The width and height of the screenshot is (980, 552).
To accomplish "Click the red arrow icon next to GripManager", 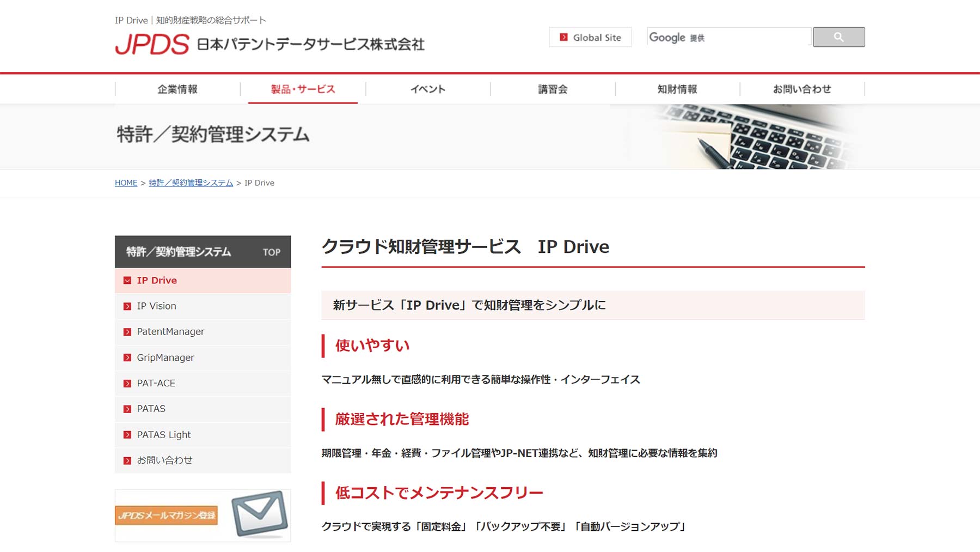I will [x=127, y=358].
